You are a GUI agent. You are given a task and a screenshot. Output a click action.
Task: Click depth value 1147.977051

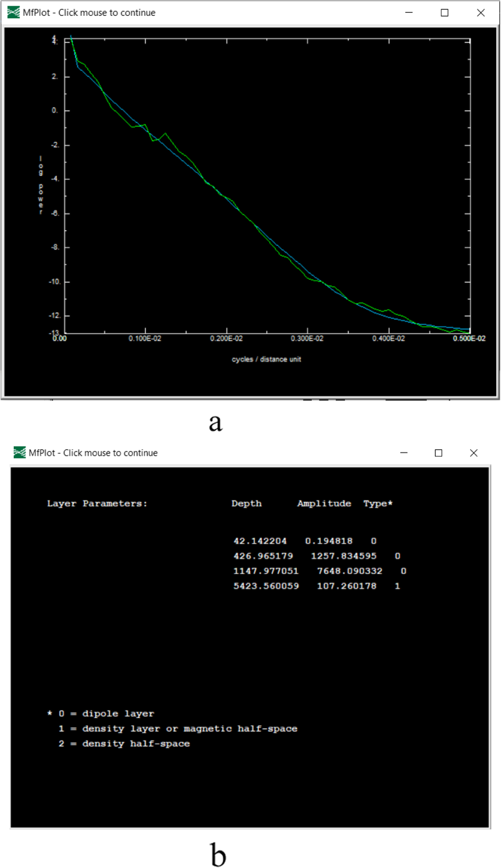tap(266, 571)
